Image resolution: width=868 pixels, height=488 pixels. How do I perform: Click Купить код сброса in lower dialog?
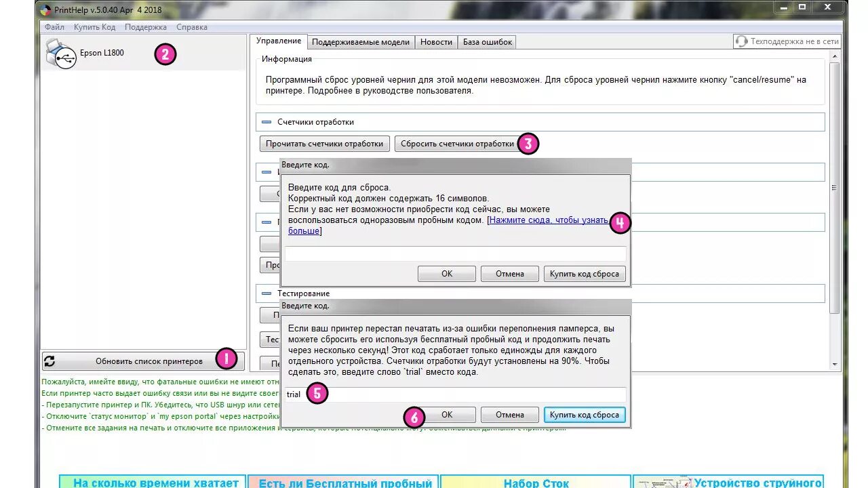(585, 414)
